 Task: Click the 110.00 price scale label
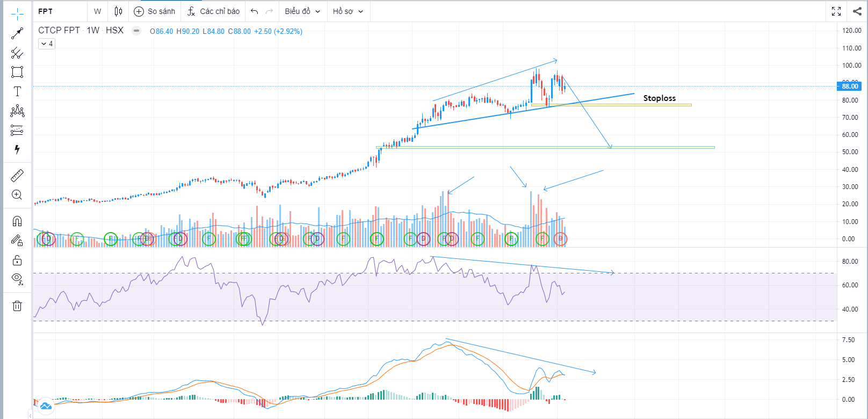click(852, 48)
